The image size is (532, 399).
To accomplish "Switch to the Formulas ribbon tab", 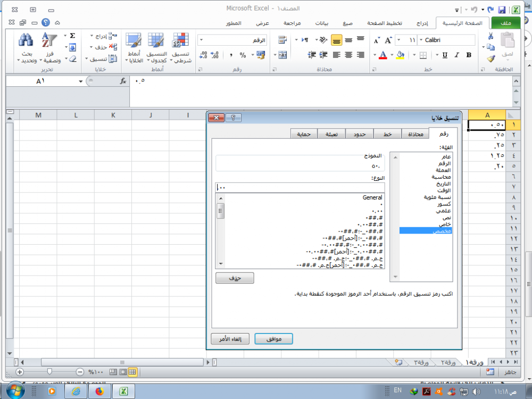I will point(347,23).
